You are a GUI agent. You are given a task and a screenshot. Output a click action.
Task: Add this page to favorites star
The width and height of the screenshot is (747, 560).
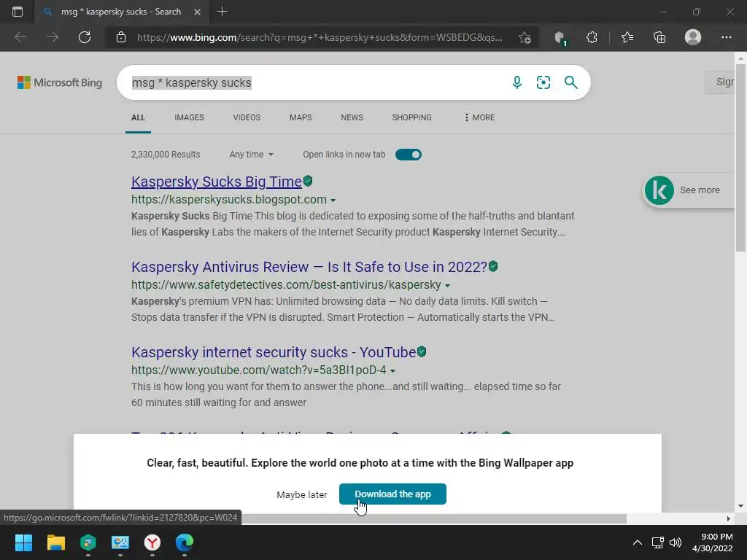pos(525,37)
